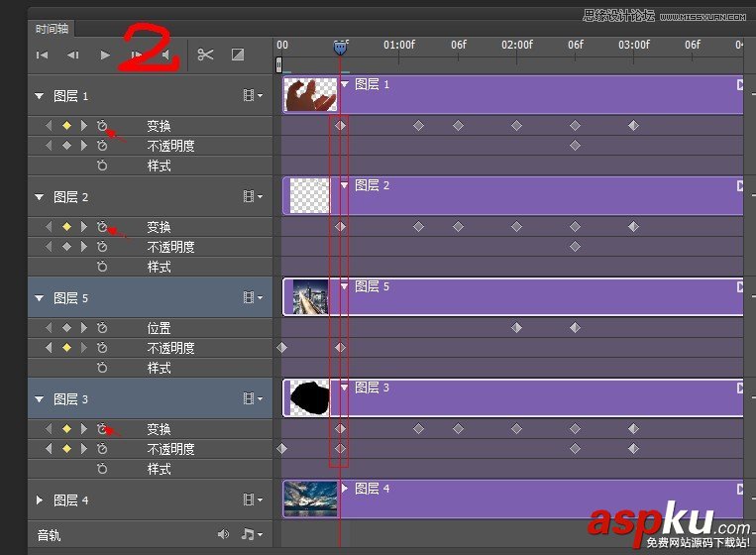Click the 02:00f mark on time ruler
This screenshot has width=756, height=555.
[x=517, y=45]
